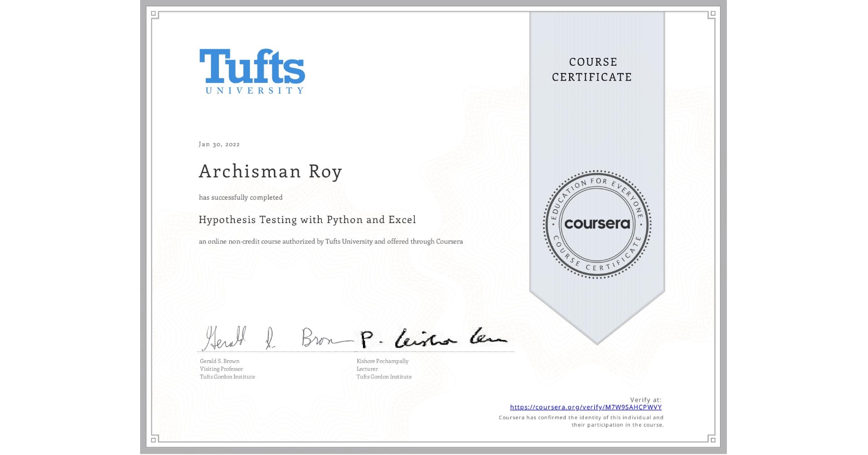This screenshot has height=455, width=868.
Task: Select the name Archisman Roy
Action: [270, 172]
